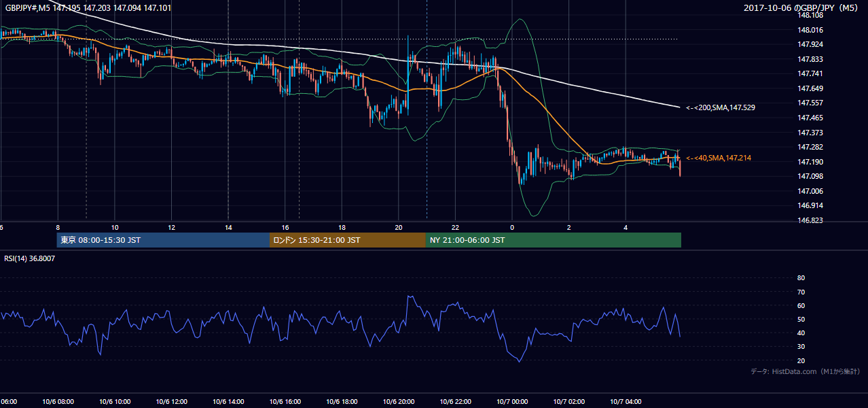Screen dimensions: 868x408
Task: Click the "2017-10-06 のGBP/JPY (M5)" chart title
Action: pyautogui.click(x=802, y=7)
